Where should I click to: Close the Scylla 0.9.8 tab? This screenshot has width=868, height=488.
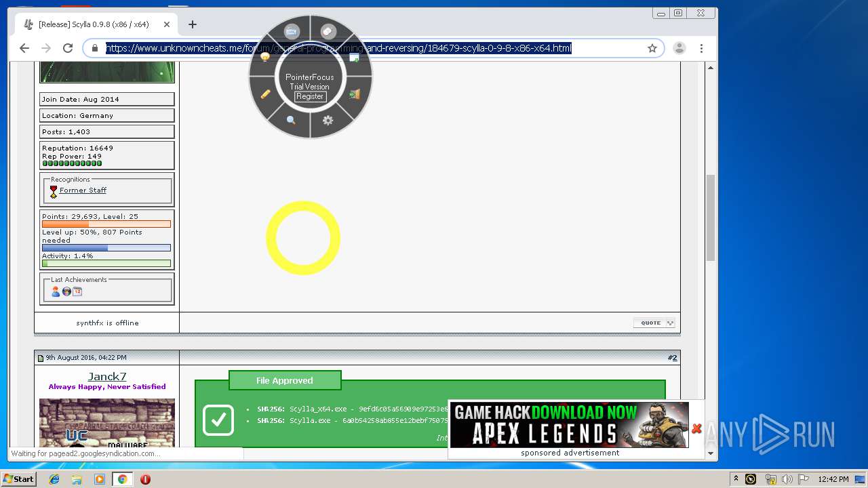(x=167, y=24)
